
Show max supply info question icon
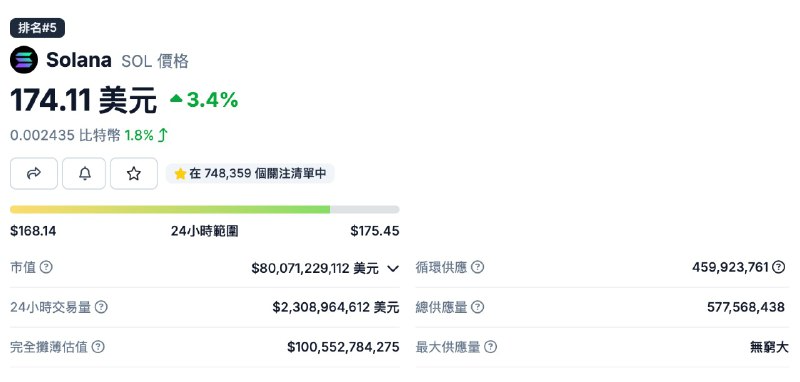click(x=490, y=347)
